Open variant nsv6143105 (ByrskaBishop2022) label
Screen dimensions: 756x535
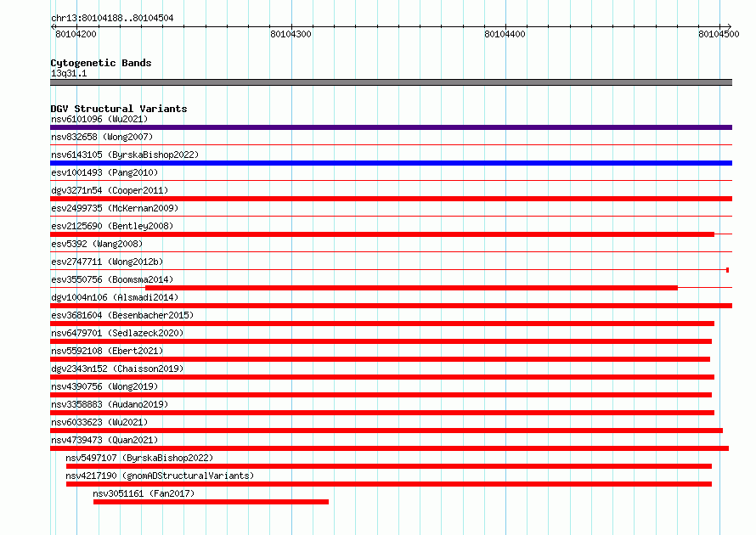pos(125,155)
